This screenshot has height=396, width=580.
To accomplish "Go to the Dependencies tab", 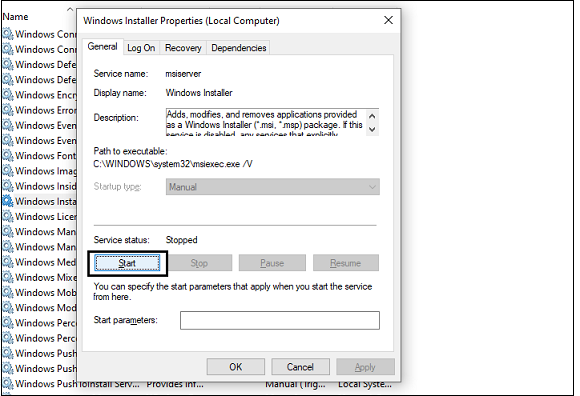I will click(x=239, y=48).
